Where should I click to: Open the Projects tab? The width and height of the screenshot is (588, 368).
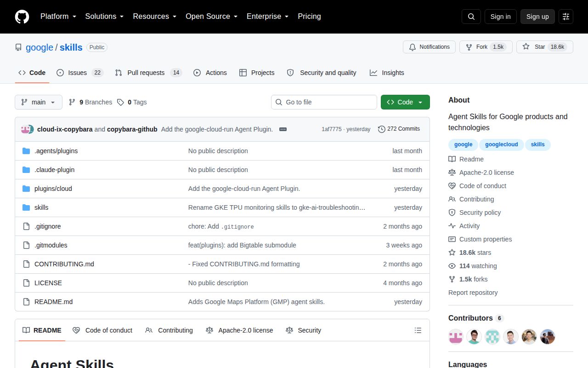pos(257,73)
